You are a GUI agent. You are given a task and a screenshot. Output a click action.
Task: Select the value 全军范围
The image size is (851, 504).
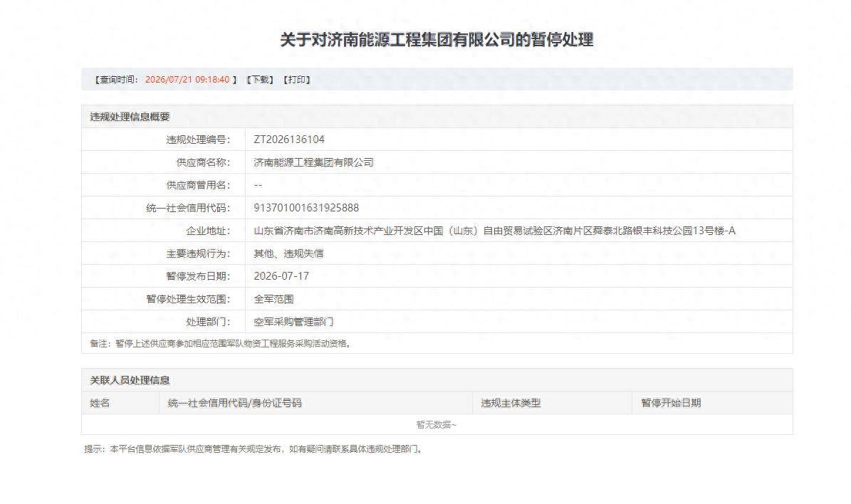pyautogui.click(x=273, y=299)
